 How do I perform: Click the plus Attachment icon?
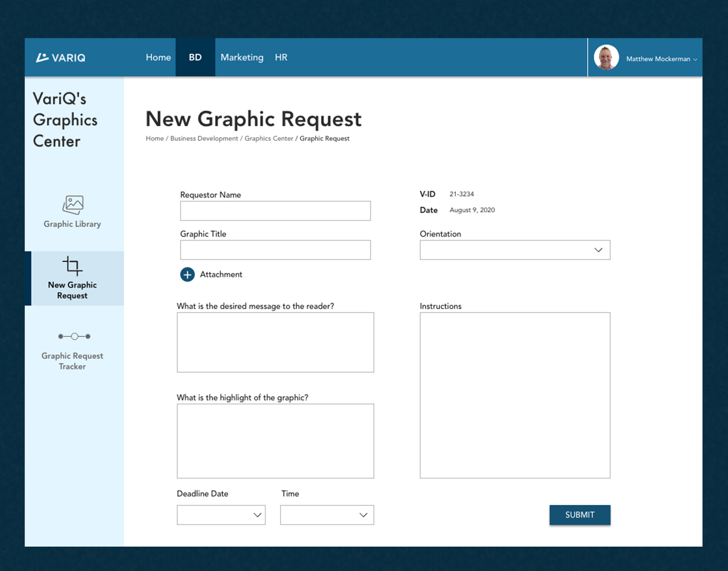click(187, 274)
